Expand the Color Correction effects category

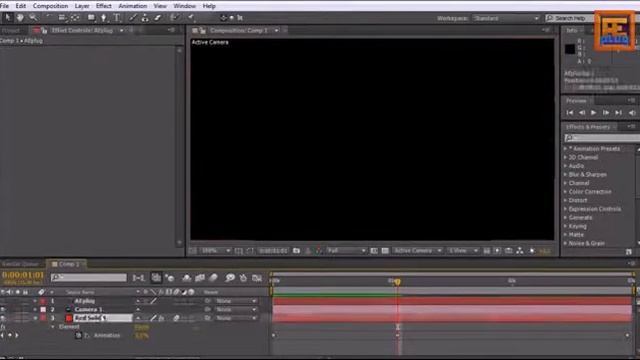coord(565,192)
